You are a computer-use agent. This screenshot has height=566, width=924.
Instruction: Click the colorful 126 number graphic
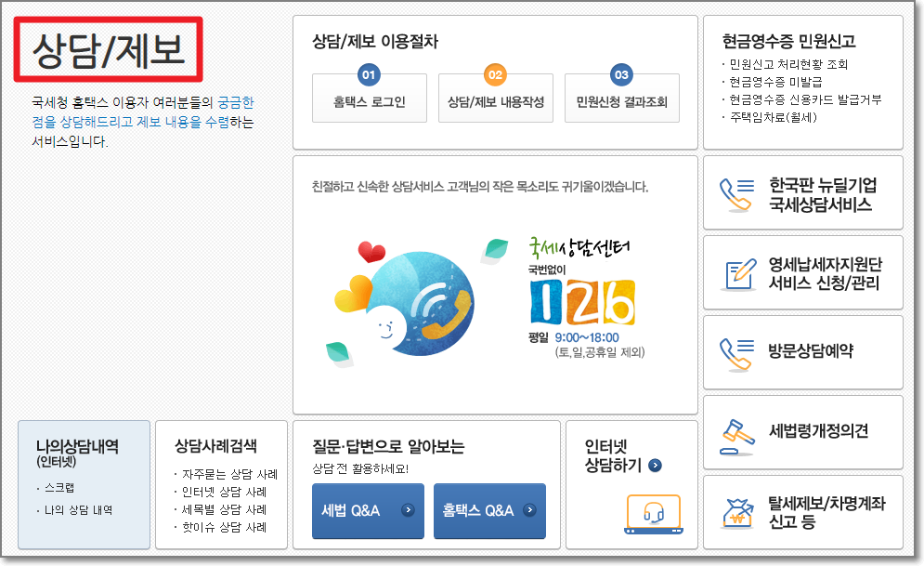click(583, 302)
